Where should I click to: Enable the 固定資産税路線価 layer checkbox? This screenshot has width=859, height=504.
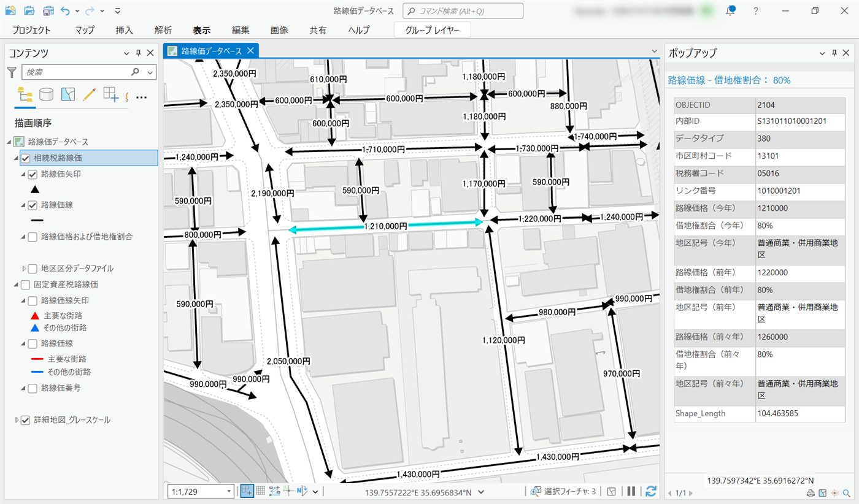[x=26, y=284]
